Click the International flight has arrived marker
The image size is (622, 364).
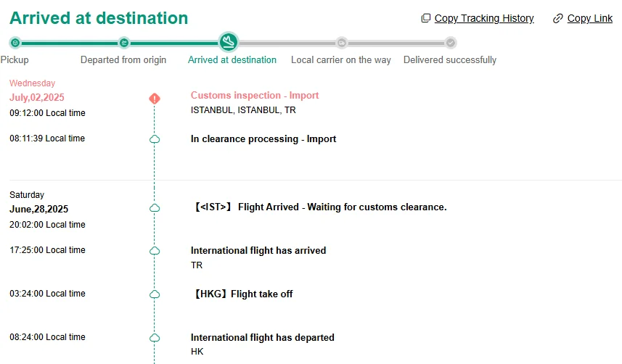(154, 251)
